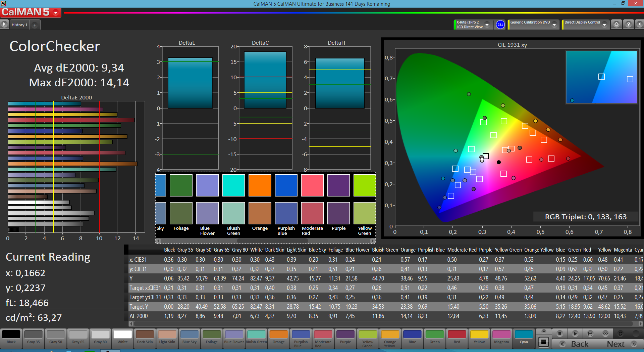The height and width of the screenshot is (352, 644).
Task: Click the Stop measurement icon
Action: click(559, 334)
